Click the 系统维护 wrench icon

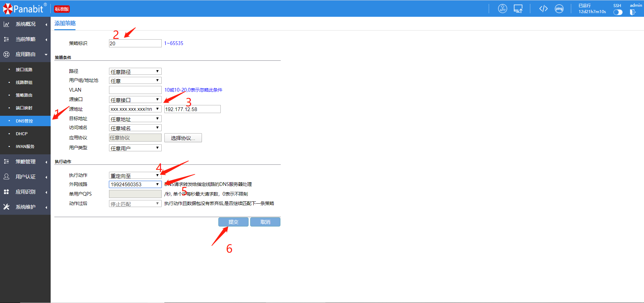pyautogui.click(x=6, y=207)
